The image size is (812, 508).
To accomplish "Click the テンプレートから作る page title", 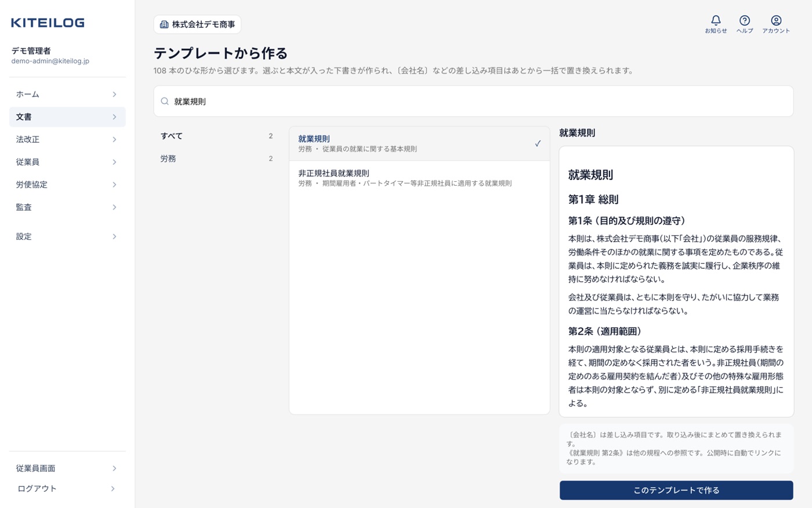I will tap(220, 53).
